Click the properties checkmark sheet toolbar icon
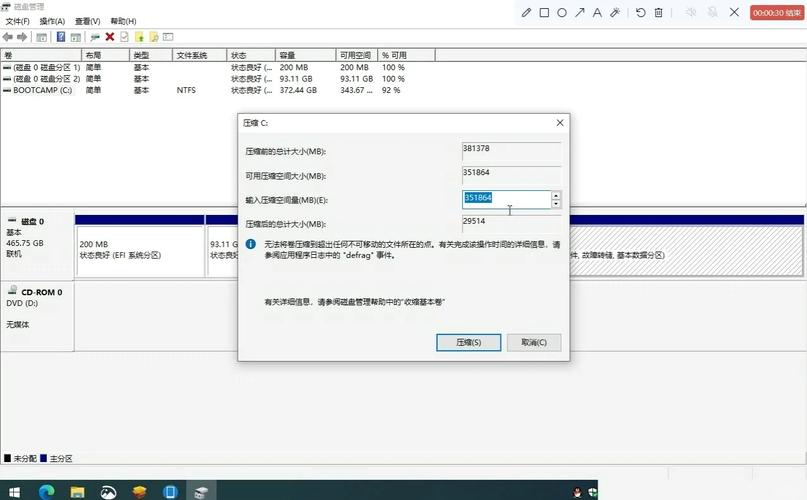 (x=124, y=37)
